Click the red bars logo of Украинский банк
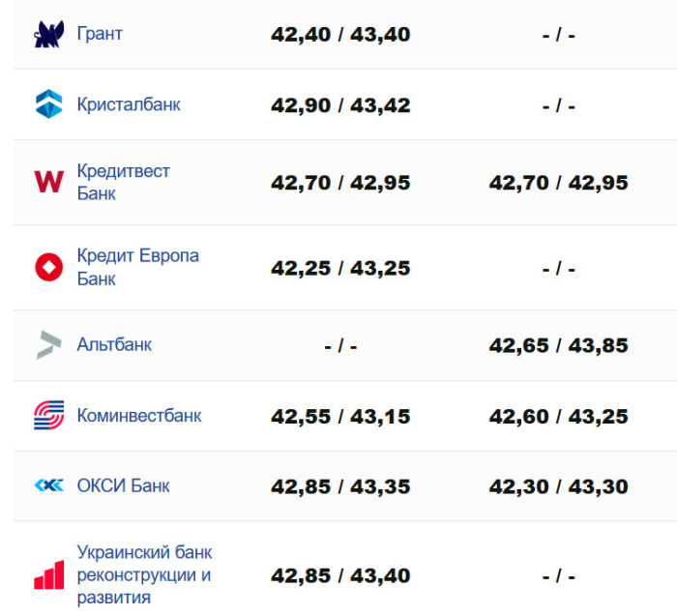The height and width of the screenshot is (616, 677). point(48,575)
